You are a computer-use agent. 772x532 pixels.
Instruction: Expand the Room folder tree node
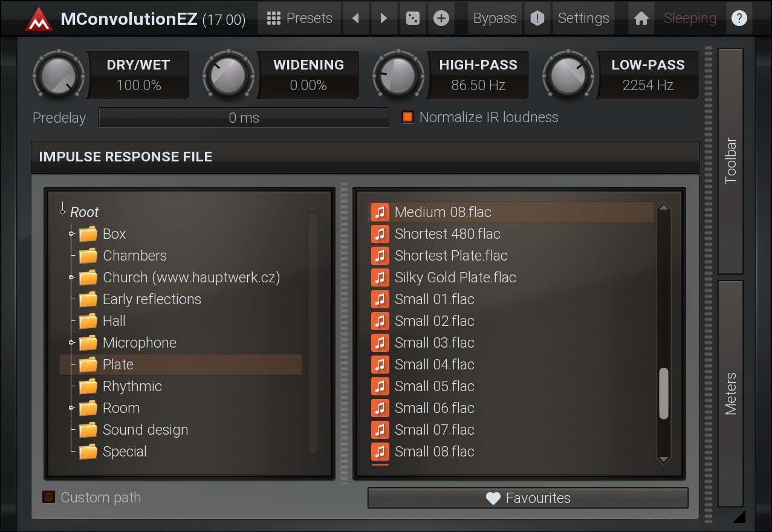pyautogui.click(x=71, y=408)
